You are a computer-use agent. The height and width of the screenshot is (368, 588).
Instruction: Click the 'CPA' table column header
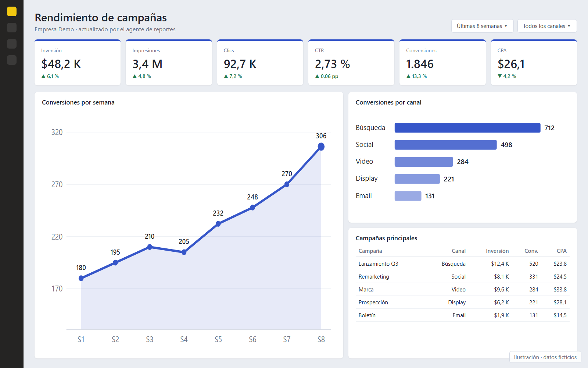coord(562,251)
